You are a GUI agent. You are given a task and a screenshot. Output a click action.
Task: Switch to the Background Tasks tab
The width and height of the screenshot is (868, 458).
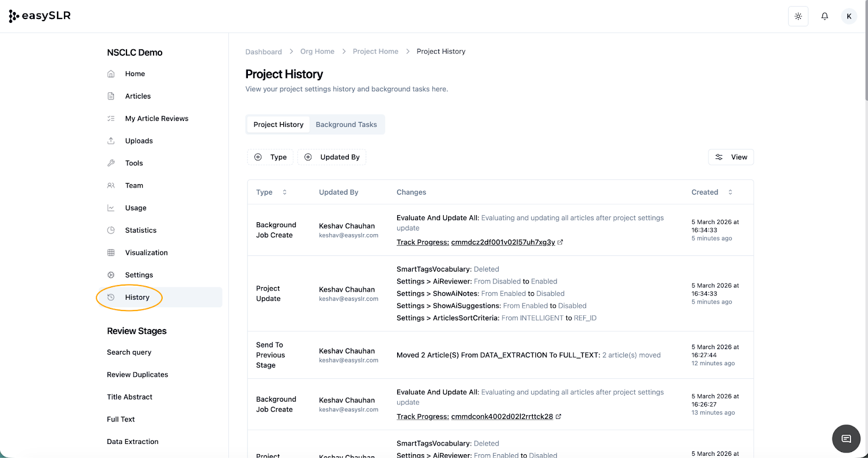[346, 125]
